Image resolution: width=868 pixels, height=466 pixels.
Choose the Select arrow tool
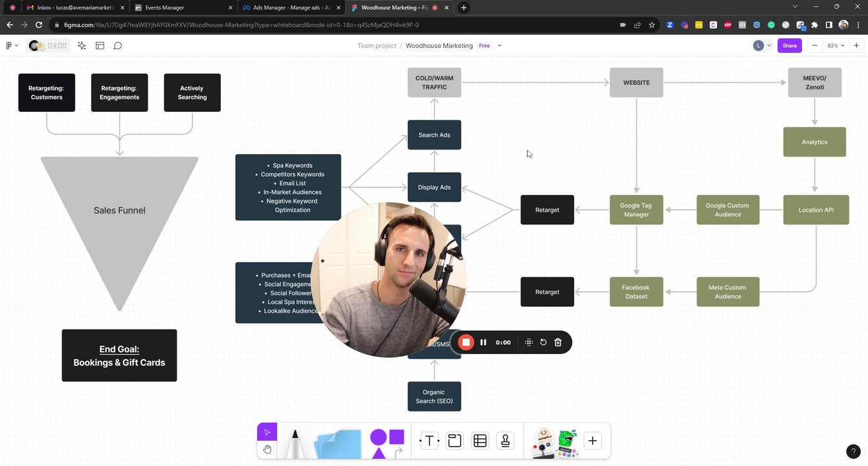[267, 432]
